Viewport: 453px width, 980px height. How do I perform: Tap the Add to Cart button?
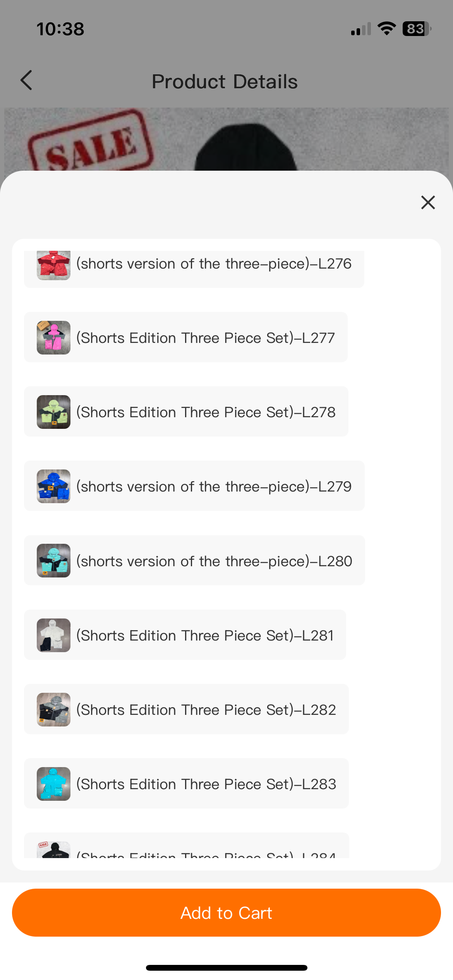click(226, 913)
